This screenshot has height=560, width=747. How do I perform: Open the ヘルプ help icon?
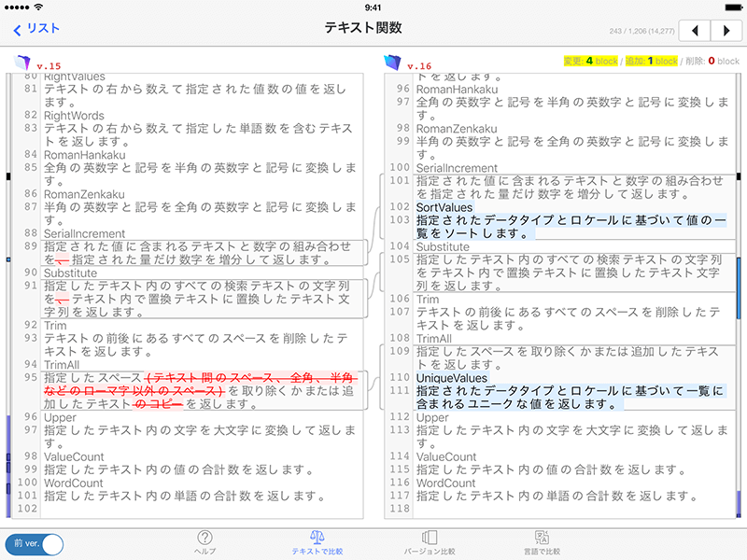tap(204, 541)
